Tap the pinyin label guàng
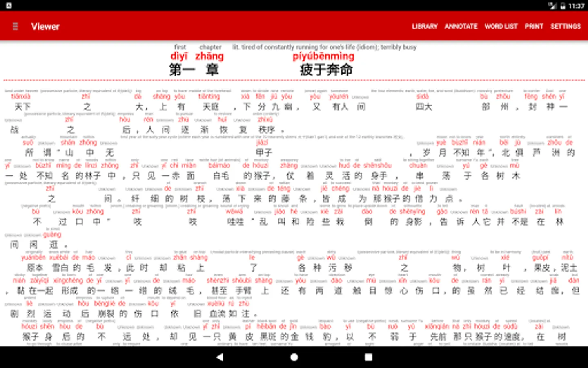This screenshot has height=368, width=588. pos(52,235)
